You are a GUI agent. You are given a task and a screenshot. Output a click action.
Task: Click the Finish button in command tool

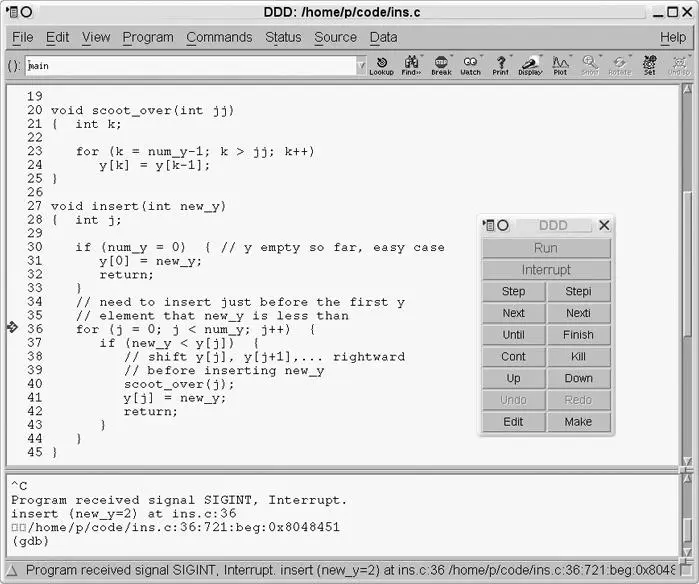click(578, 335)
